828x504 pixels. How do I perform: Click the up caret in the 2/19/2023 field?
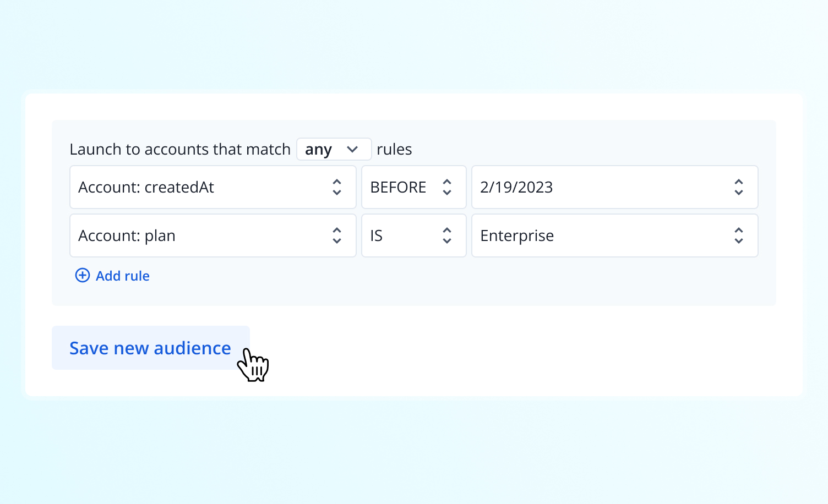739,182
